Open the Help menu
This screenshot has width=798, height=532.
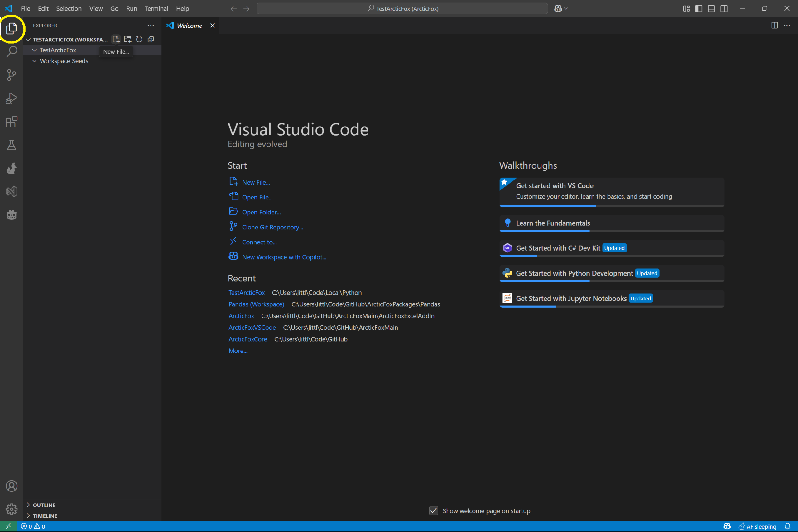point(183,9)
